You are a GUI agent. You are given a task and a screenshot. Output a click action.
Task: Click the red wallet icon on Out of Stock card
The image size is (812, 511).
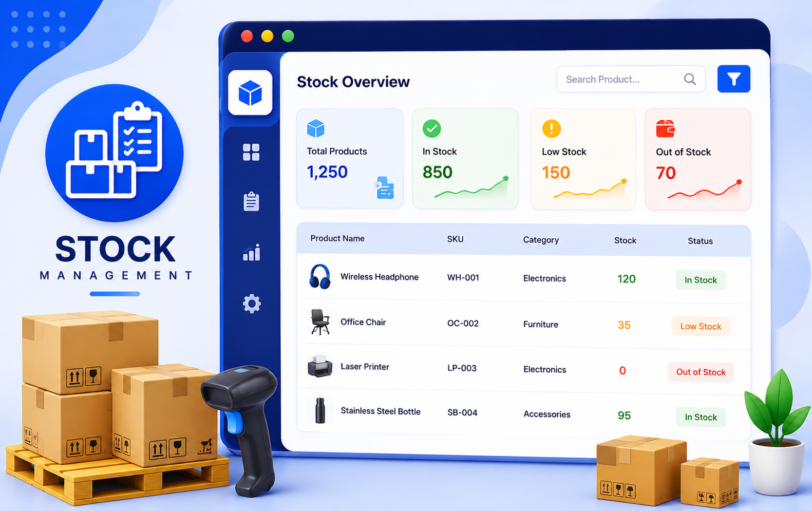pos(665,128)
